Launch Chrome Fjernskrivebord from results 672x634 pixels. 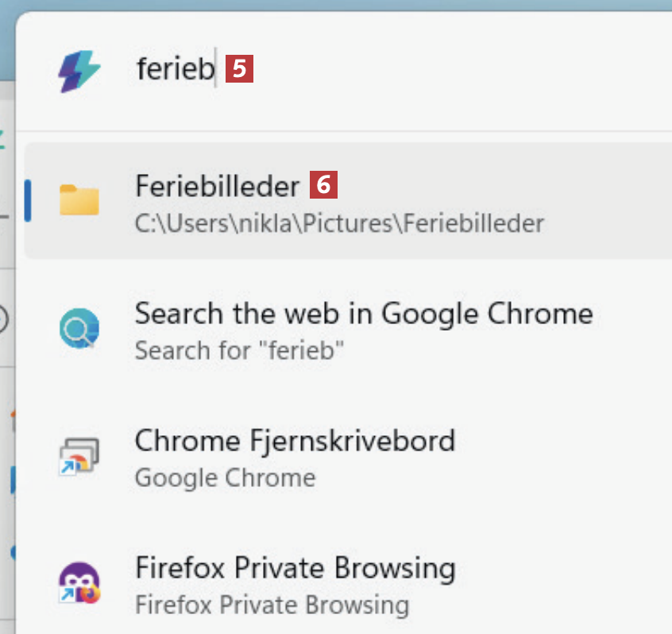295,440
